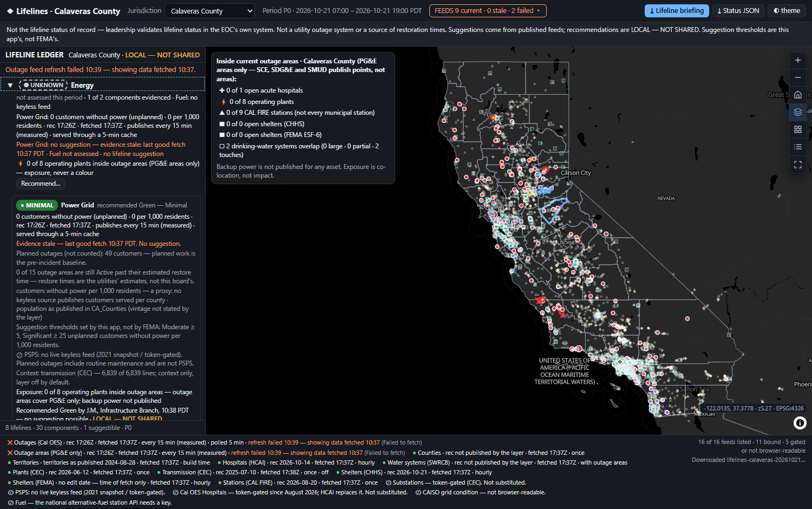The width and height of the screenshot is (812, 509).
Task: Zoom in on the map
Action: coord(797,60)
